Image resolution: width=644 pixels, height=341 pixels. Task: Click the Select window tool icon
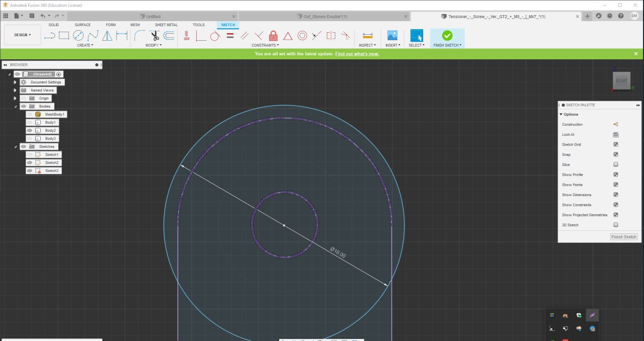pos(417,35)
